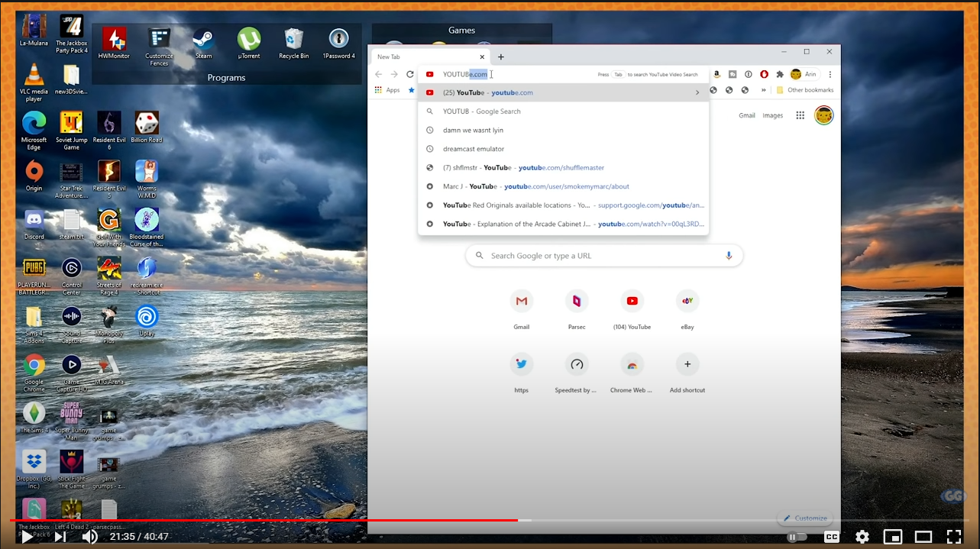Viewport: 980px width, 549px height.
Task: Open Streets of Rage 4 icon
Action: [109, 276]
